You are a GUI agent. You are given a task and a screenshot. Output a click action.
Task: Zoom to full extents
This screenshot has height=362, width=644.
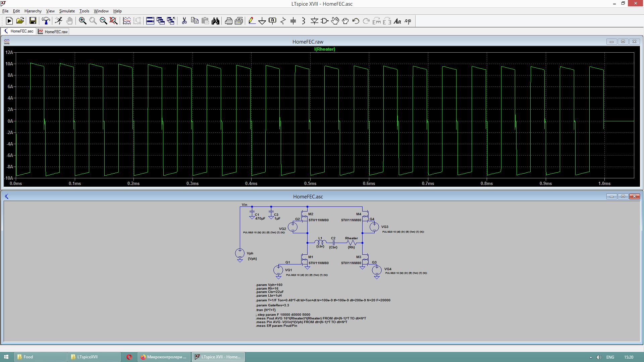click(x=114, y=21)
